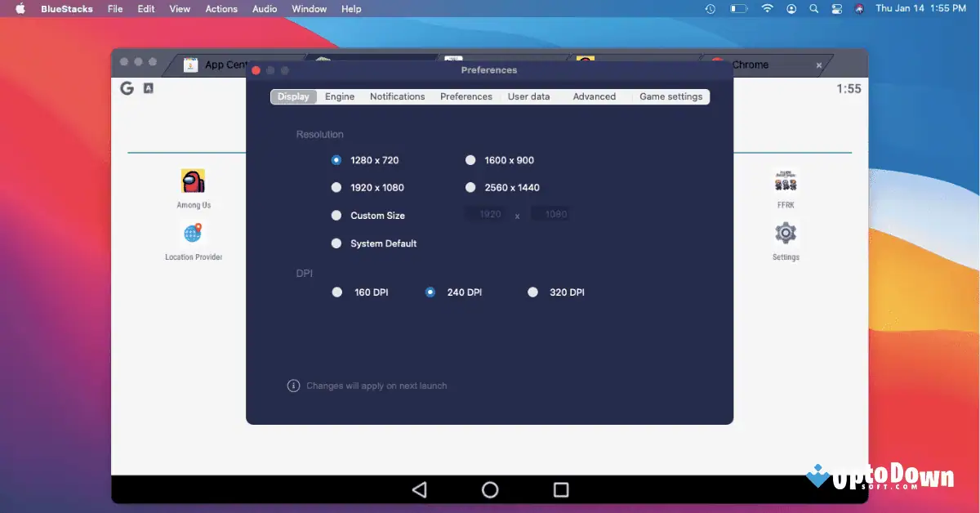Switch to the Advanced tab

pos(594,96)
